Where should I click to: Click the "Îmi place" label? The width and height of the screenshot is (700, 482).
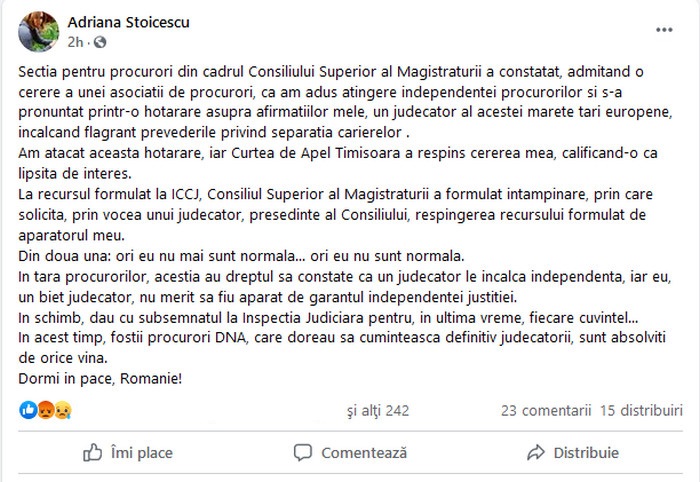142,453
